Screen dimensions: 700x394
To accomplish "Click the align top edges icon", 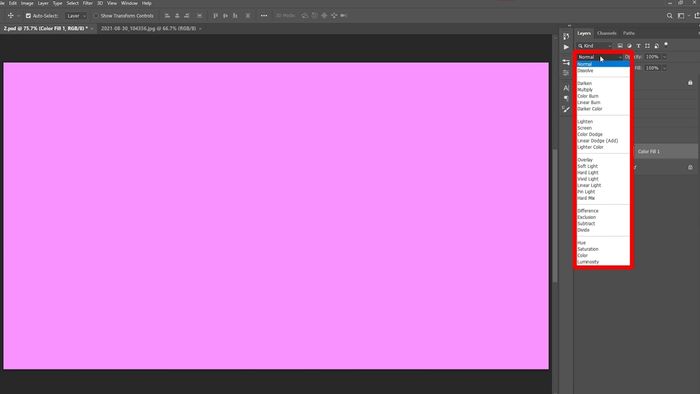I will [x=216, y=16].
